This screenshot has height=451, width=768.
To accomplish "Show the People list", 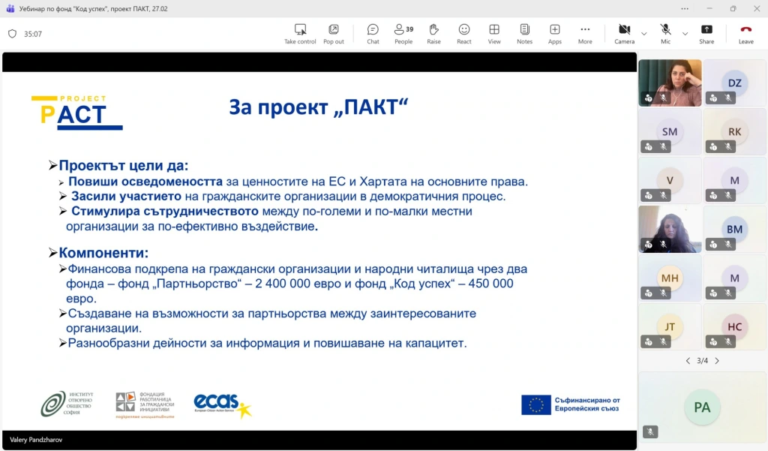I will (x=404, y=34).
